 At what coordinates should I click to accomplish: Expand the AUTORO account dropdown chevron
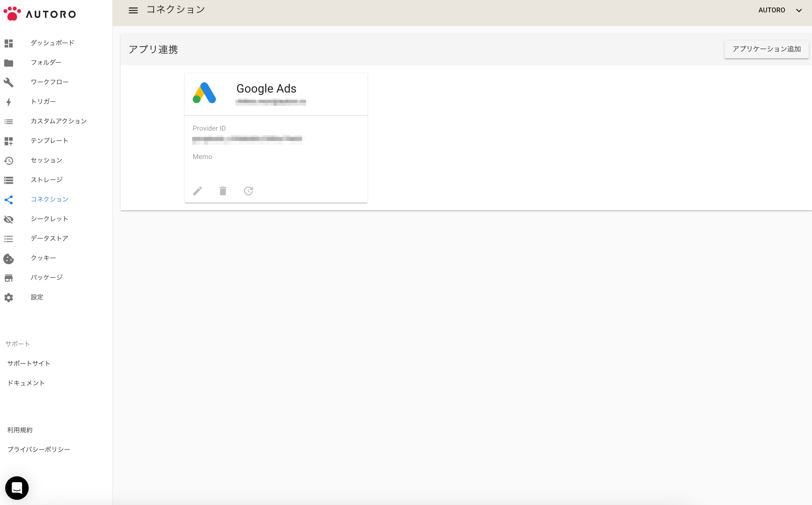[x=799, y=10]
